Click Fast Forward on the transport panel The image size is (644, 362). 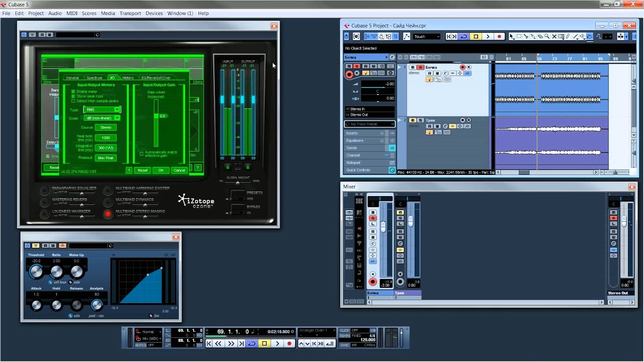coord(231,343)
